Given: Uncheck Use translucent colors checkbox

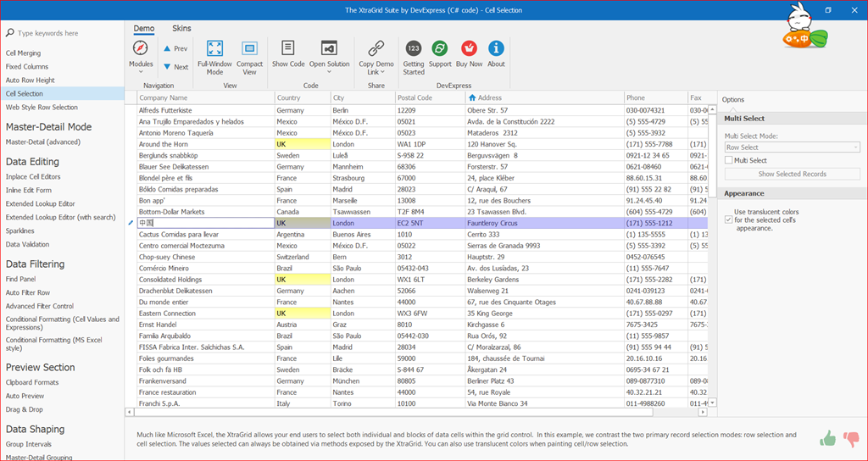Looking at the screenshot, I should [728, 219].
